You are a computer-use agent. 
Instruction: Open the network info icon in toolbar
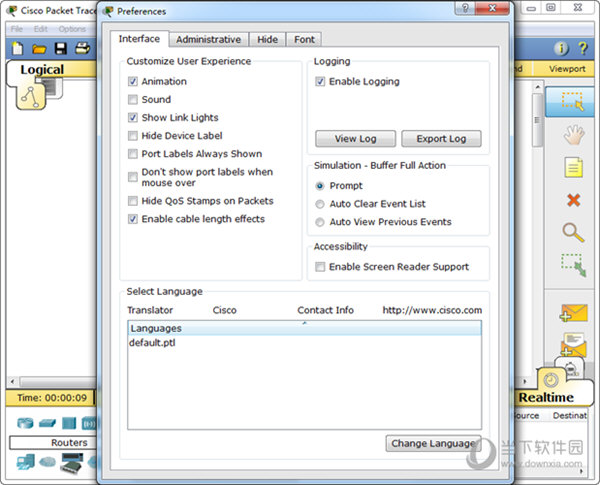click(561, 48)
